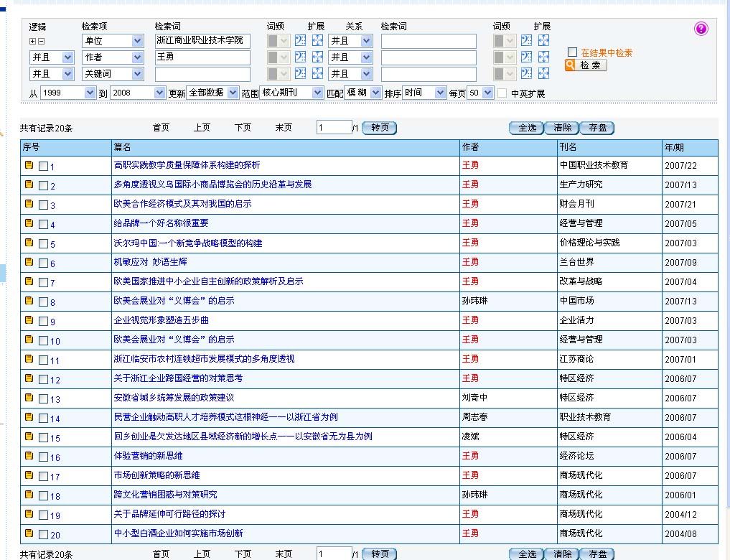Click the top 清除 button
Viewport: 730px width, 560px height.
click(562, 128)
